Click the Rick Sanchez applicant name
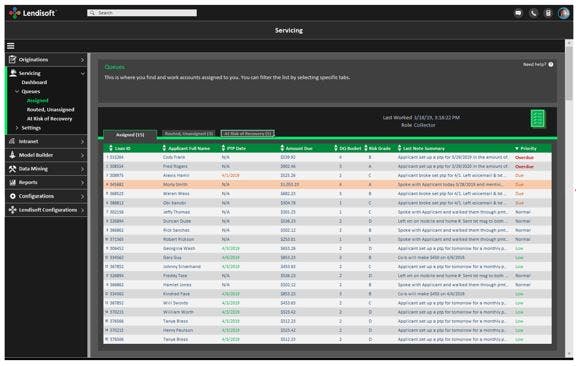580x366 pixels. coord(176,230)
